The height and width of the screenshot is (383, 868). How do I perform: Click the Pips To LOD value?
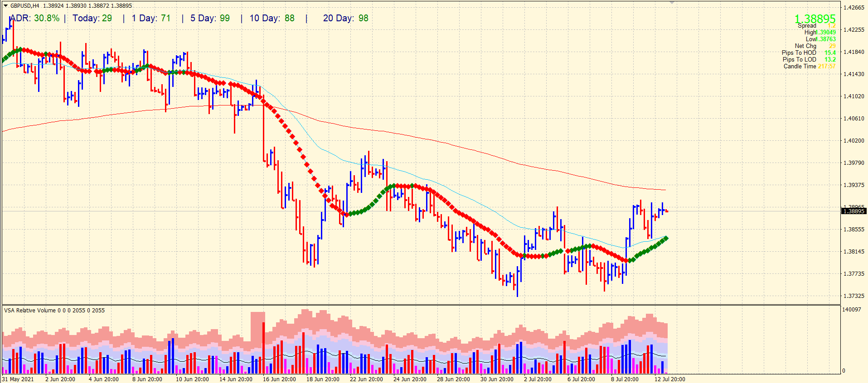(x=830, y=59)
